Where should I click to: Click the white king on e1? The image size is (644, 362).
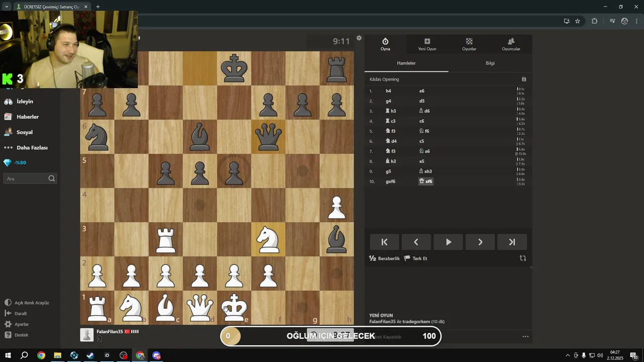click(234, 308)
